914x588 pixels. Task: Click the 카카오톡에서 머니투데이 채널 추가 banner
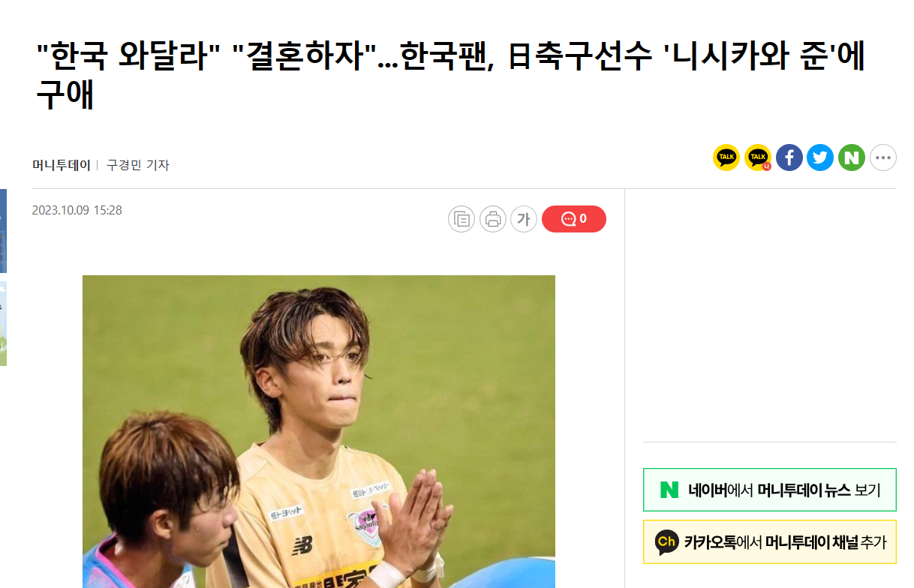click(x=770, y=541)
